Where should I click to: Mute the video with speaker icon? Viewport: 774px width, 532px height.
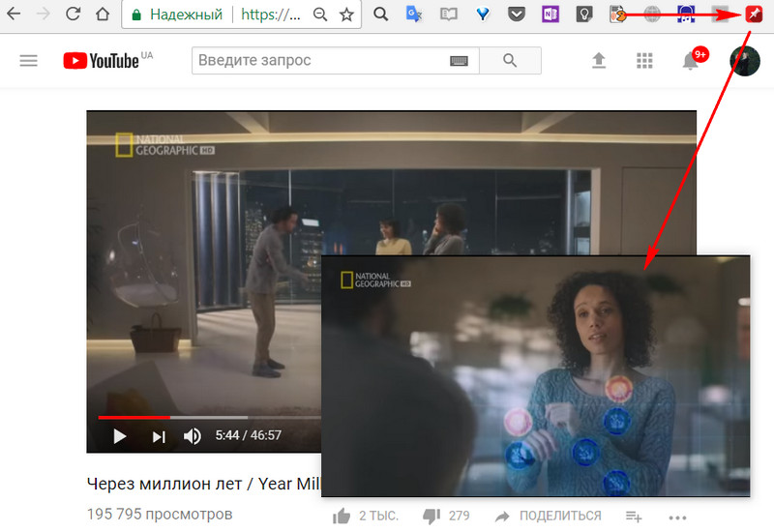click(x=192, y=436)
